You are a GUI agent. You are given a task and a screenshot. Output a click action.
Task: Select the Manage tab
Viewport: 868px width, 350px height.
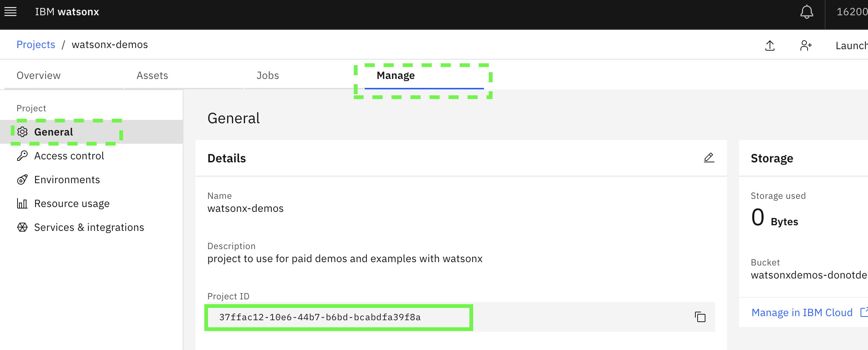(x=424, y=75)
